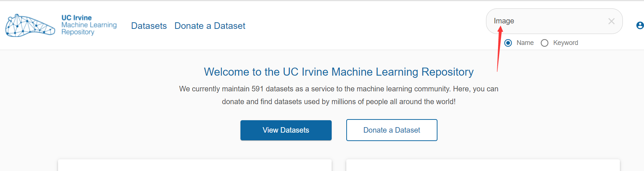
Task: Click the outlined Donate a Dataset button
Action: click(x=392, y=130)
